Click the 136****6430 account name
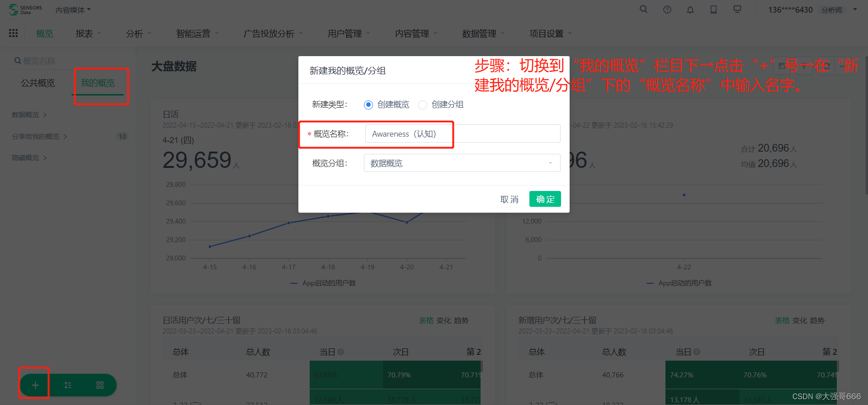 tap(790, 10)
